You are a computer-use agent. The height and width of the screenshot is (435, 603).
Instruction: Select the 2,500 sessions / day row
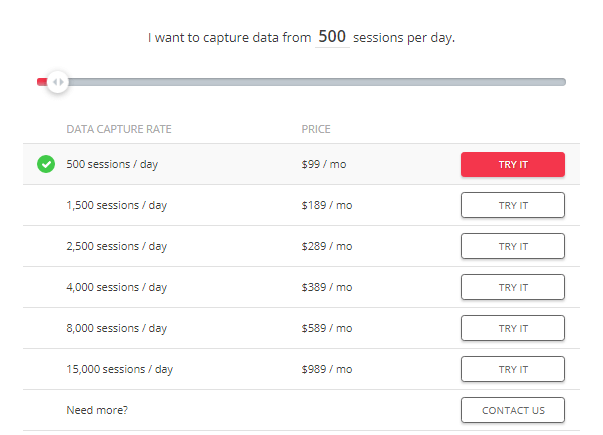point(302,246)
